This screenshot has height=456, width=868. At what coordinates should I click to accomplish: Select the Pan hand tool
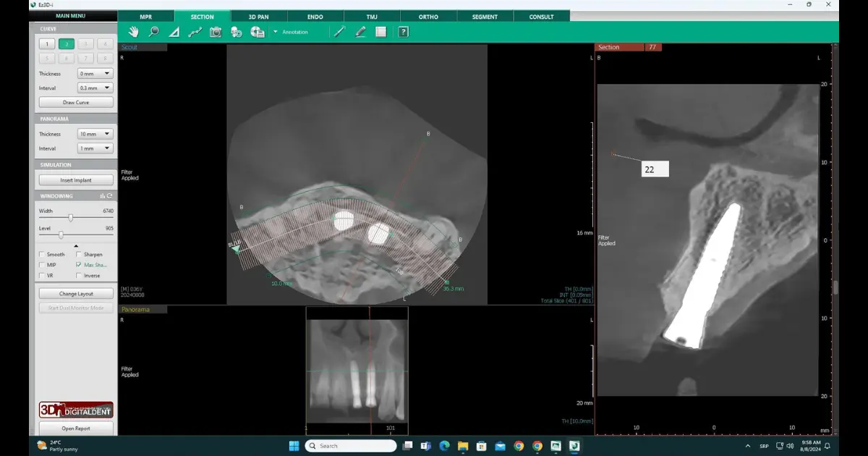tap(134, 32)
